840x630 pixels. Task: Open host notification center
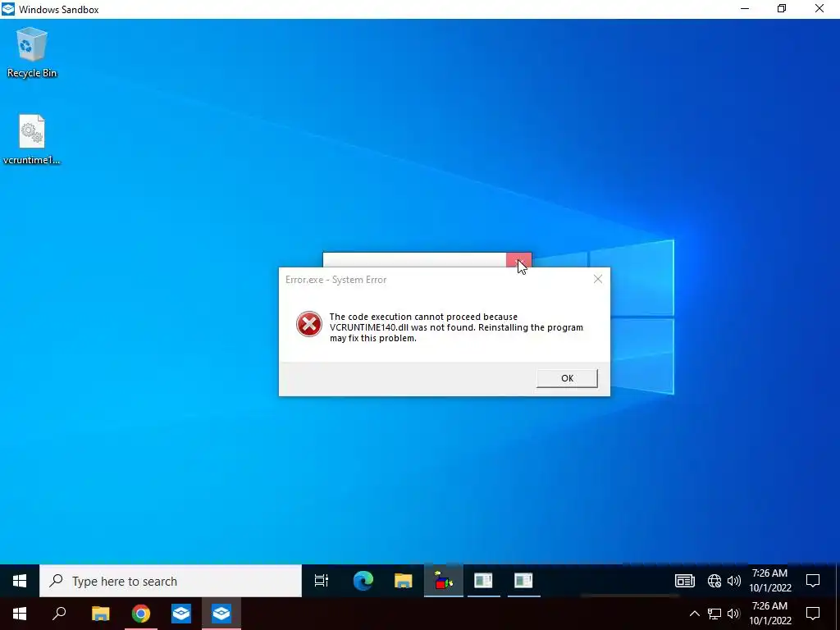click(x=813, y=614)
